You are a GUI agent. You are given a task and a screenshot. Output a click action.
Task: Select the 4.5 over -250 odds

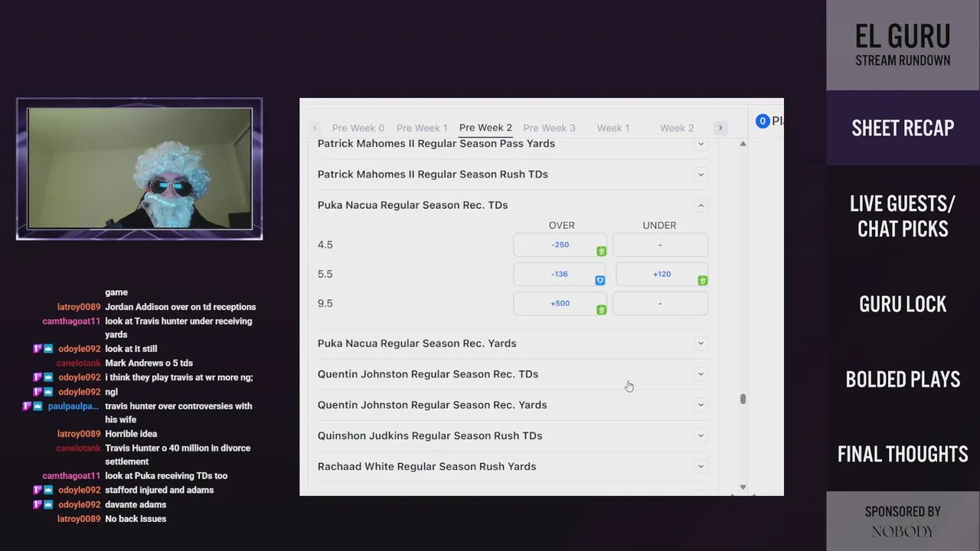click(560, 245)
